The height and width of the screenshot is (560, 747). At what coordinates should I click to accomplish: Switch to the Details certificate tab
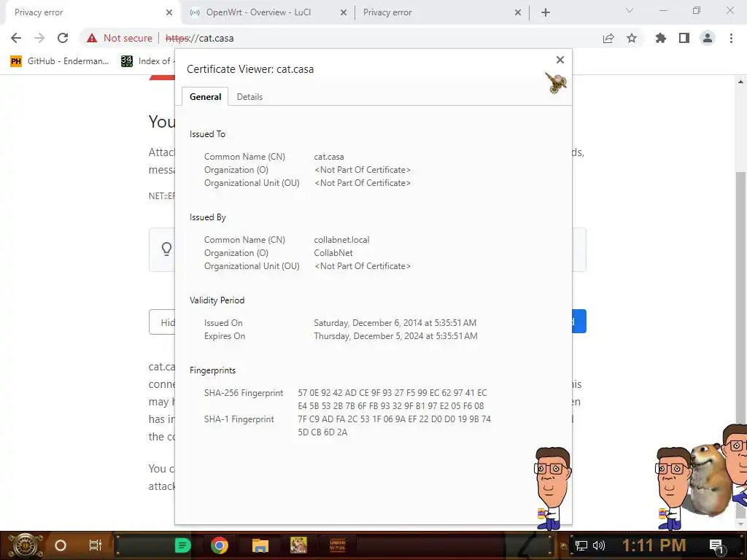(x=249, y=97)
